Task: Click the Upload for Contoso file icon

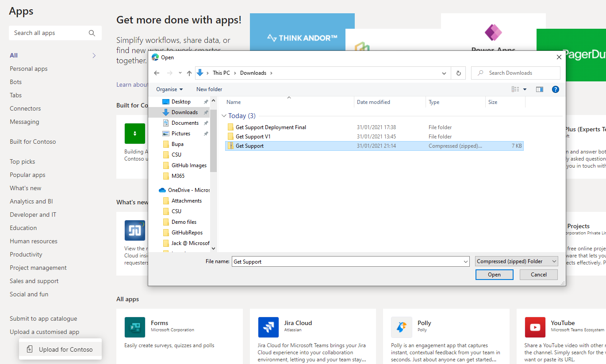Action: tap(30, 349)
